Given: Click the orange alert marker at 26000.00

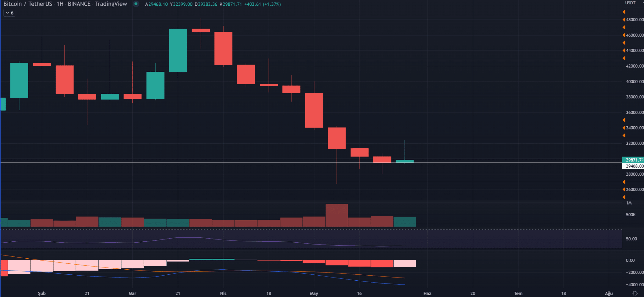Looking at the screenshot, I should (624, 189).
